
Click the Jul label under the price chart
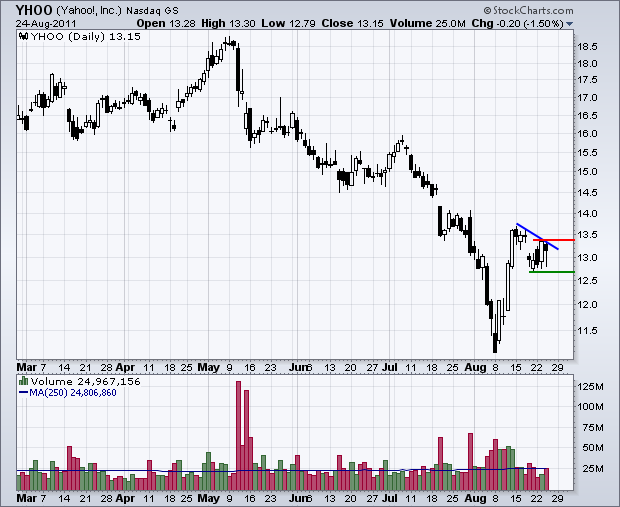coord(390,367)
